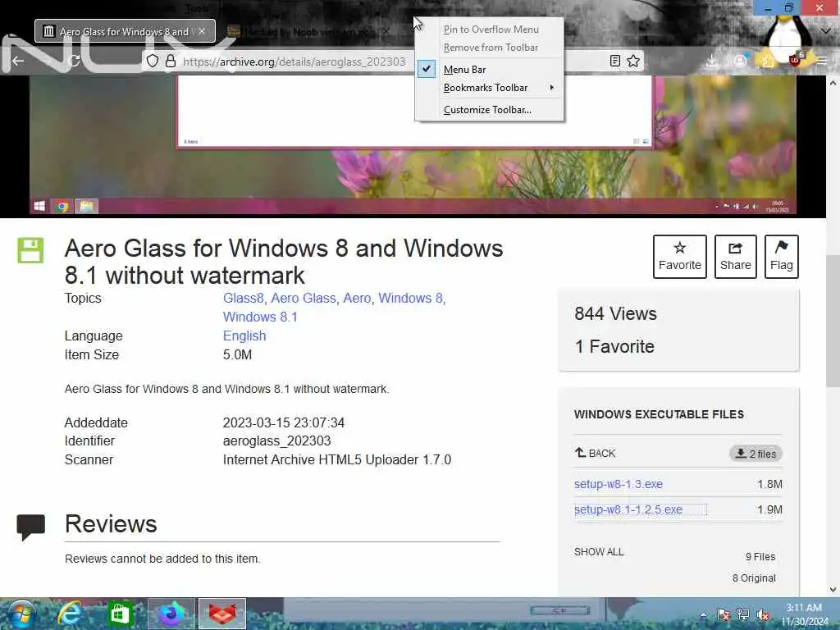This screenshot has width=840, height=630.
Task: Click the Action Center flag tray icon
Action: click(x=724, y=615)
